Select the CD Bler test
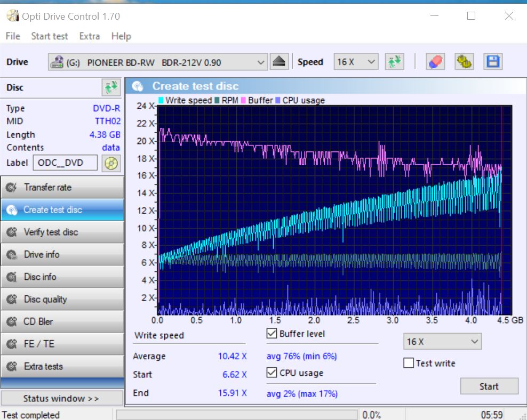Image resolution: width=527 pixels, height=420 pixels. coord(62,322)
